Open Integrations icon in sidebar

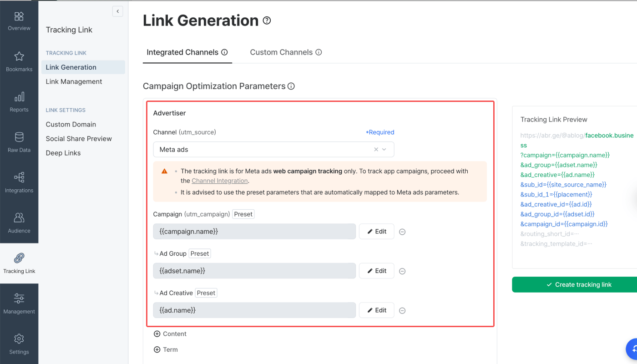tap(19, 177)
